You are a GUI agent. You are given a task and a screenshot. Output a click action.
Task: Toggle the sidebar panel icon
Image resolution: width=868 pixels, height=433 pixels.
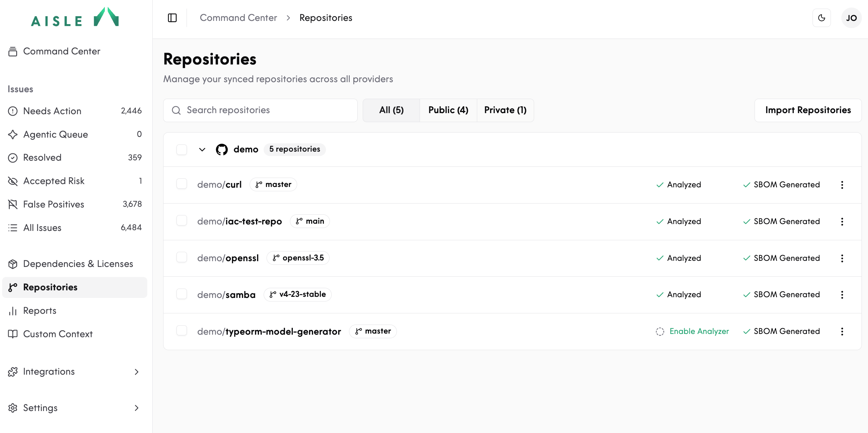173,18
